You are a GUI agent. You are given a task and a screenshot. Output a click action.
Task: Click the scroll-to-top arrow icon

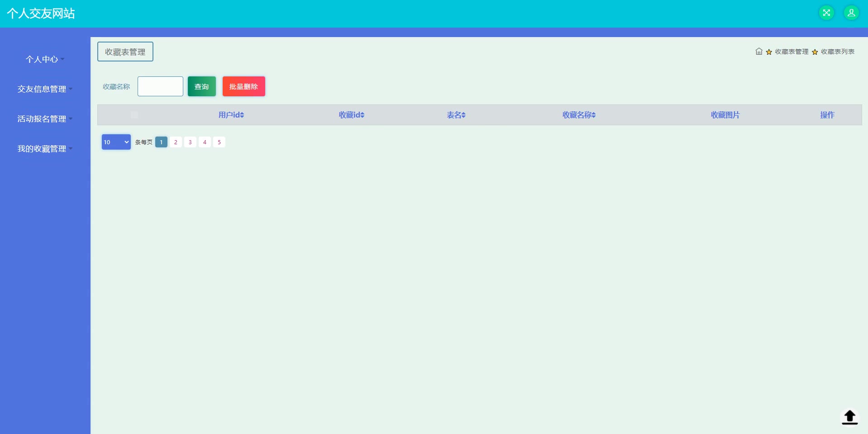[x=849, y=417]
